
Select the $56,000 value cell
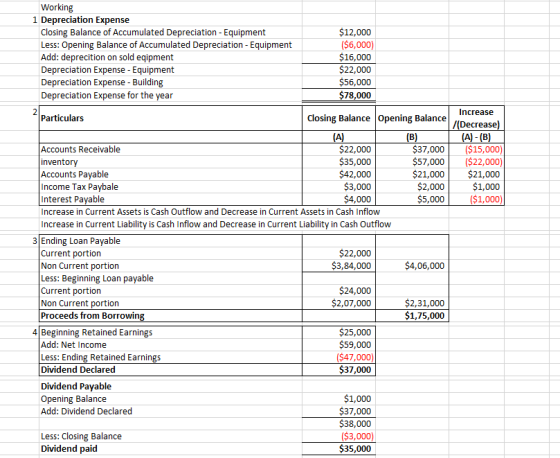click(x=355, y=83)
